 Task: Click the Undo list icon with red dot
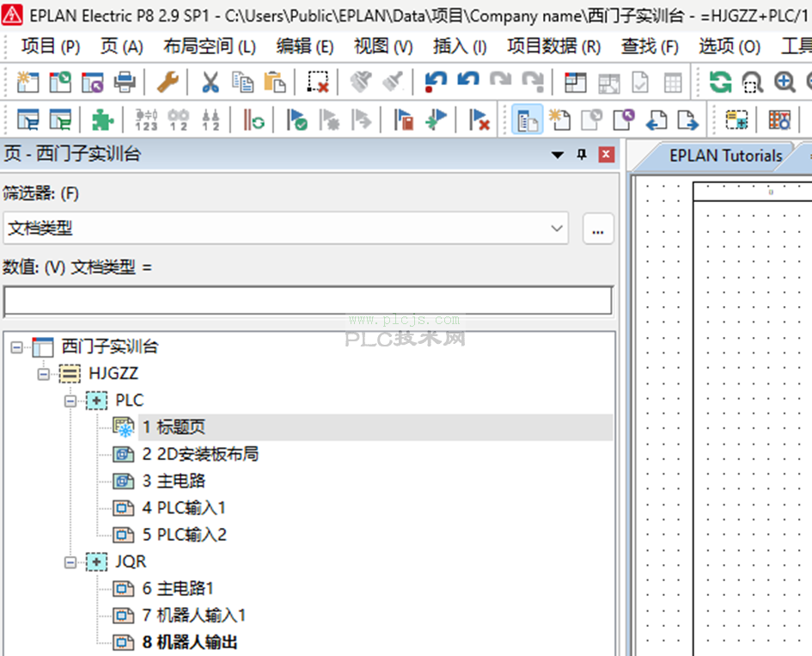pos(436,83)
